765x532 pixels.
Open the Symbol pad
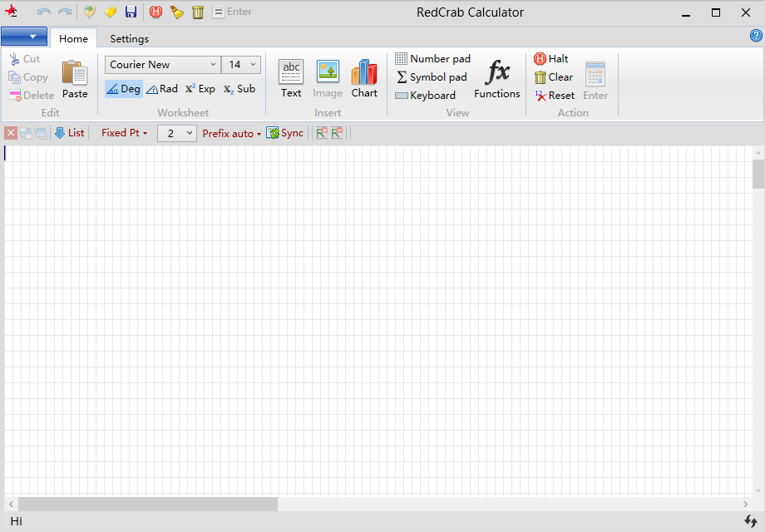(431, 77)
